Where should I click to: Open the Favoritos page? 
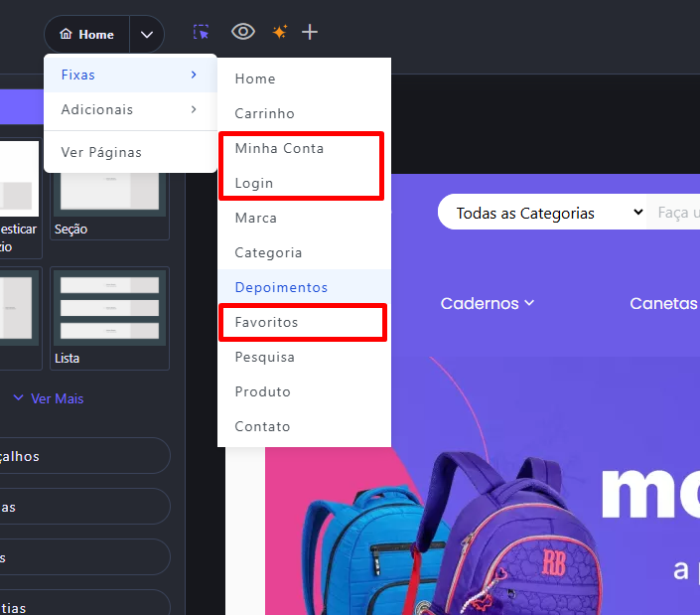[266, 322]
